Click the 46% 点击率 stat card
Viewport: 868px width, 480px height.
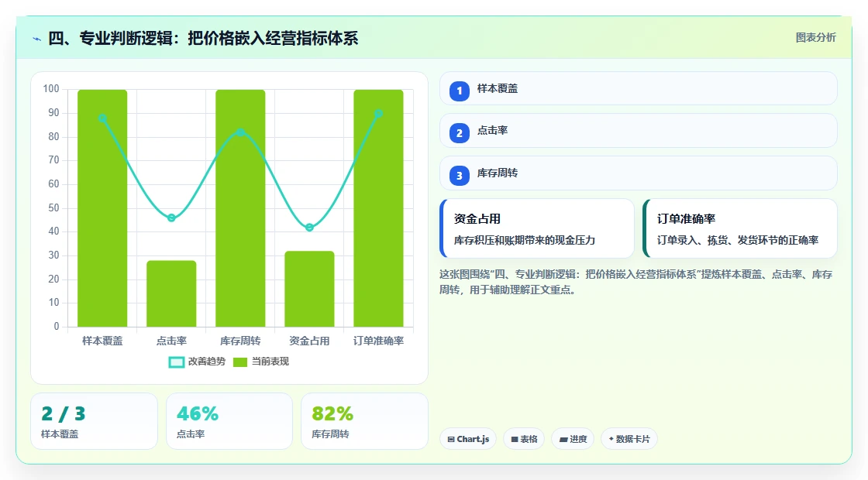tap(229, 421)
